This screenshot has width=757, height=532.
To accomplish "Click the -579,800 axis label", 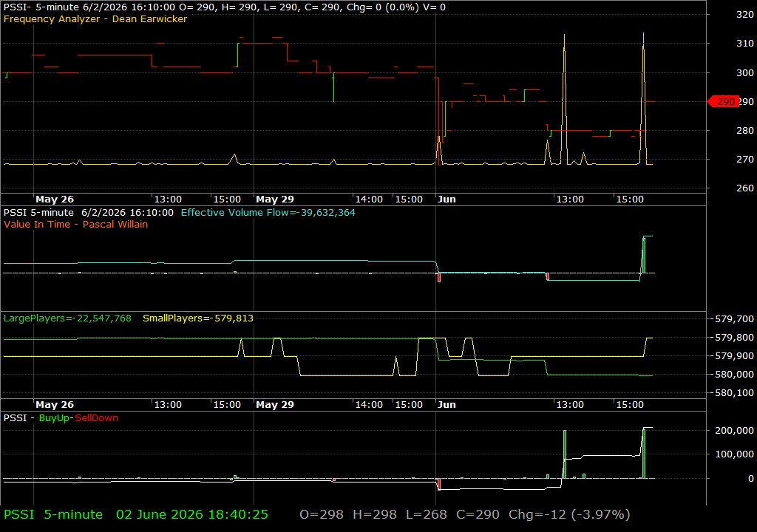I will [x=733, y=337].
